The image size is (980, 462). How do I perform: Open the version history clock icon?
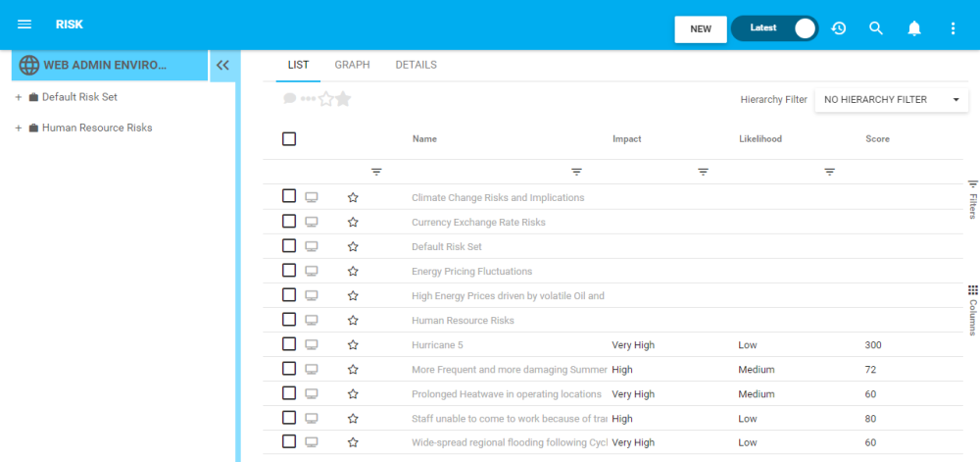pyautogui.click(x=838, y=28)
